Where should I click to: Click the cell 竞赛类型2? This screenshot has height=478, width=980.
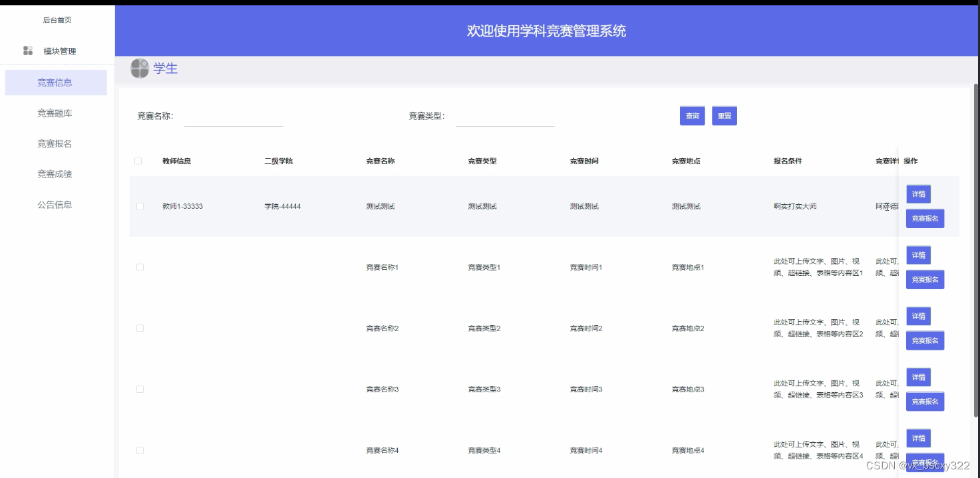pyautogui.click(x=484, y=328)
